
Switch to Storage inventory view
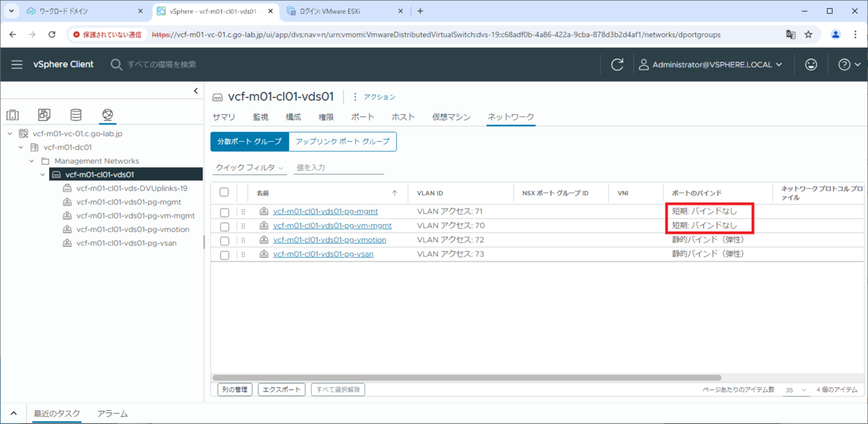point(76,114)
